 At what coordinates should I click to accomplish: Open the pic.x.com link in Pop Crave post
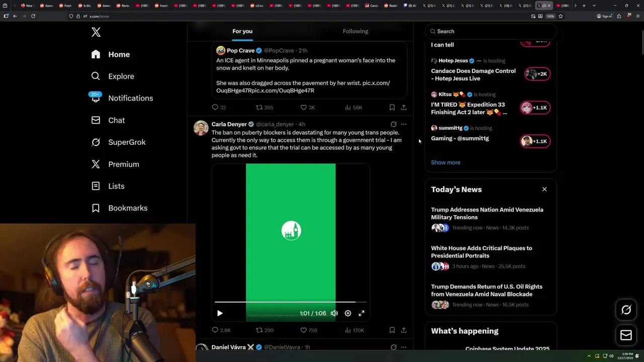(x=303, y=87)
